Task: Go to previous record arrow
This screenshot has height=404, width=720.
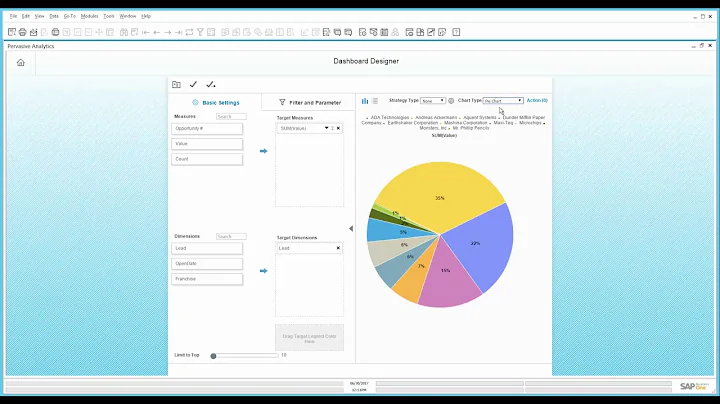Action: (x=157, y=32)
